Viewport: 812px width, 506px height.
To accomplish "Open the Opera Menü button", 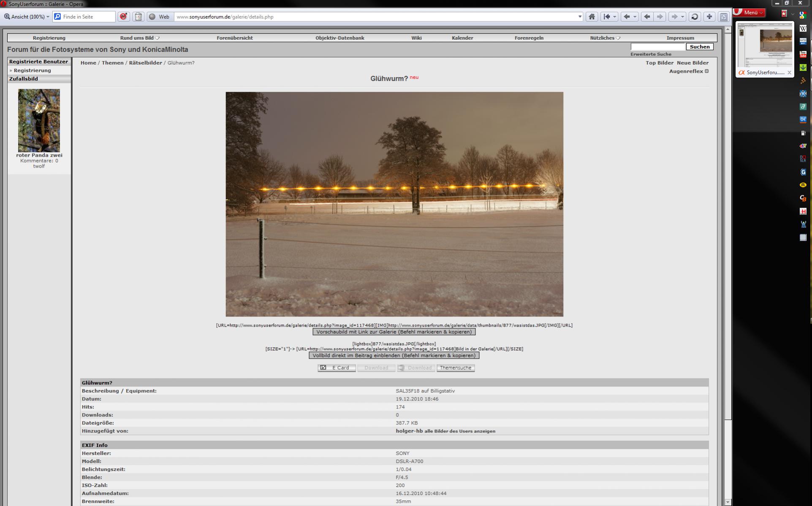I will 750,13.
